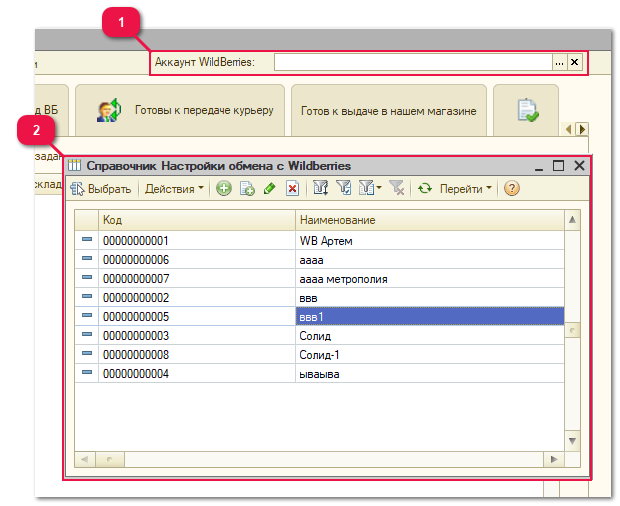Click filter by current value icon

click(344, 188)
